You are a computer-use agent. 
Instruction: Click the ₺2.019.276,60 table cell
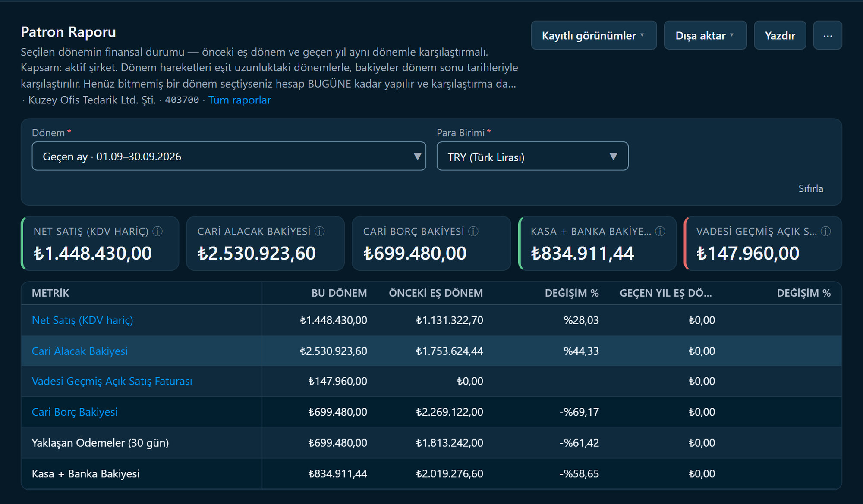(x=449, y=473)
